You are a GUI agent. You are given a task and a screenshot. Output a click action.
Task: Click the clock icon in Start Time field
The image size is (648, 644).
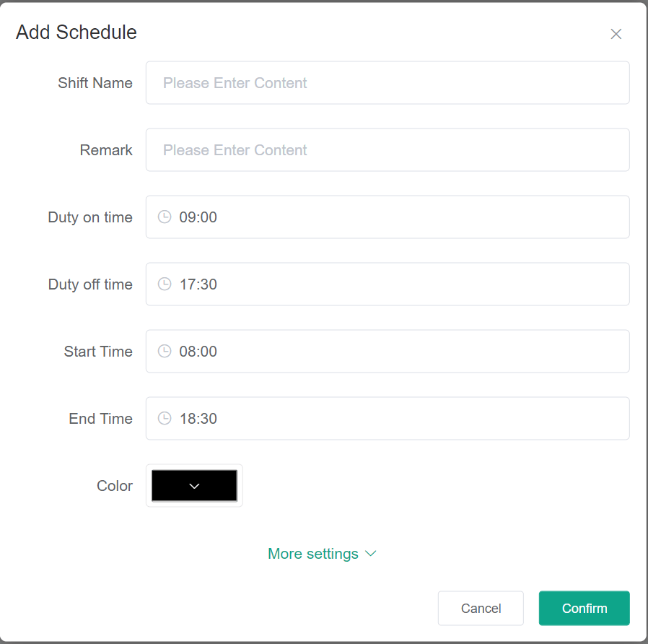coord(165,351)
